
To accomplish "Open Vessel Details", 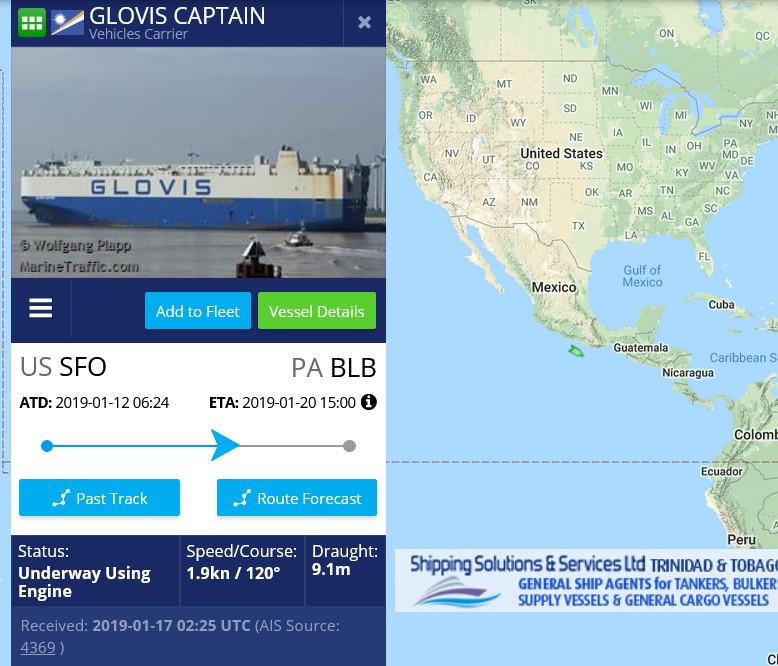I will pos(317,311).
